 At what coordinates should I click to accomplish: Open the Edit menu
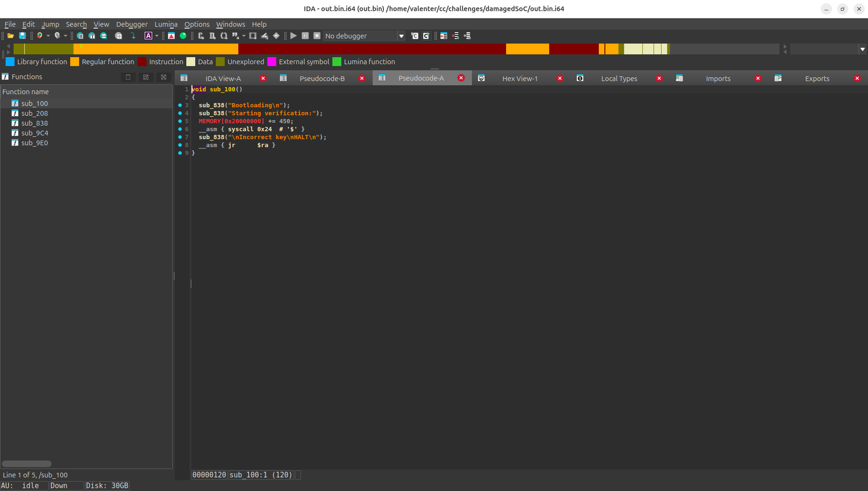29,24
